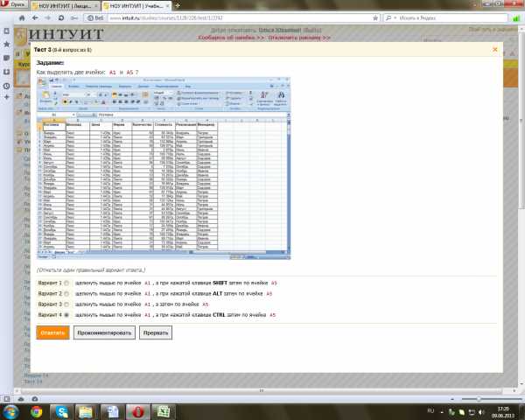Viewport: 525px width, 420px height.
Task: Toggle panels button in status bar
Action: pos(7,399)
